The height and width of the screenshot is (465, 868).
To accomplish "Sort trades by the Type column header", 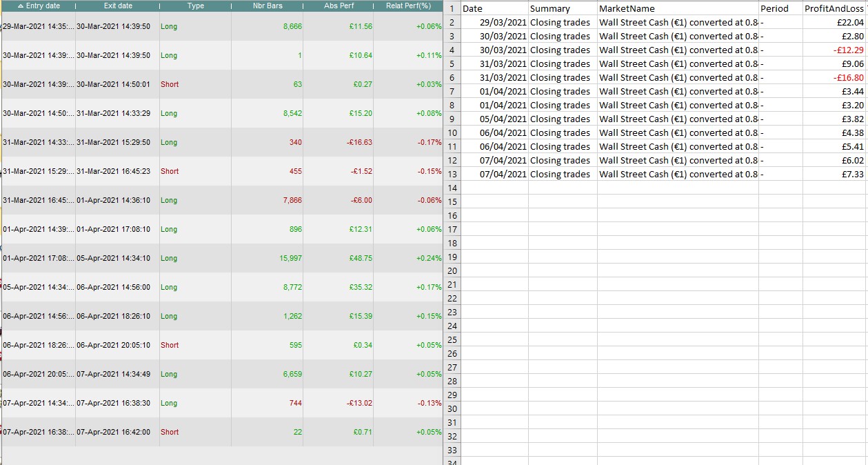I will [195, 6].
